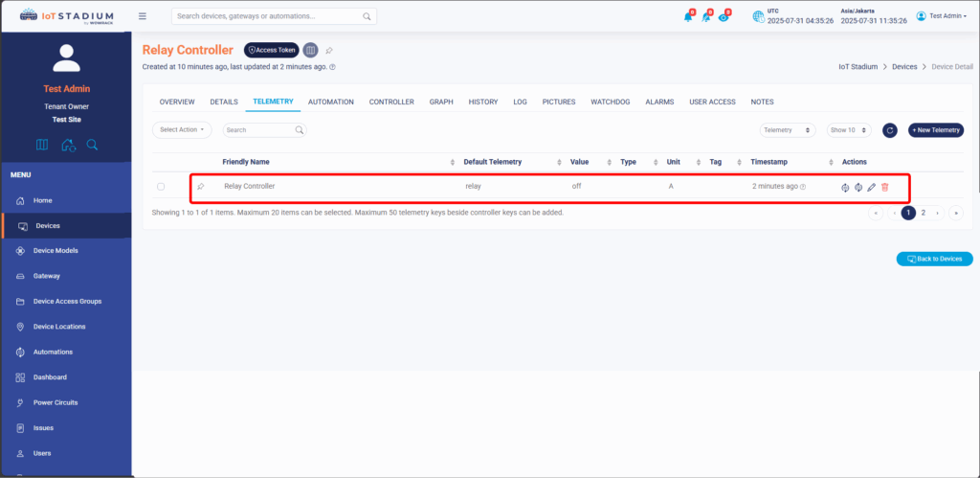Click the hamburger menu icon in the header
Image resolution: width=980 pixels, height=478 pixels.
[143, 16]
